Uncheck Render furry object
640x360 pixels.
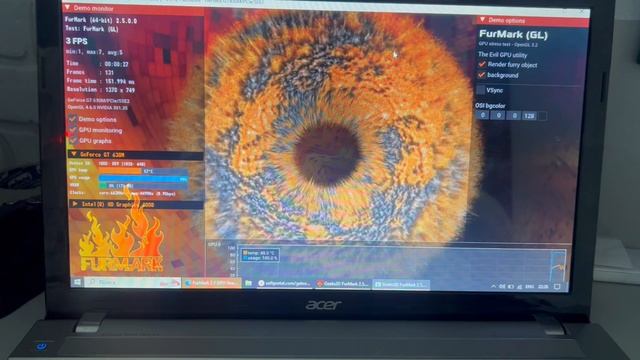pyautogui.click(x=482, y=64)
